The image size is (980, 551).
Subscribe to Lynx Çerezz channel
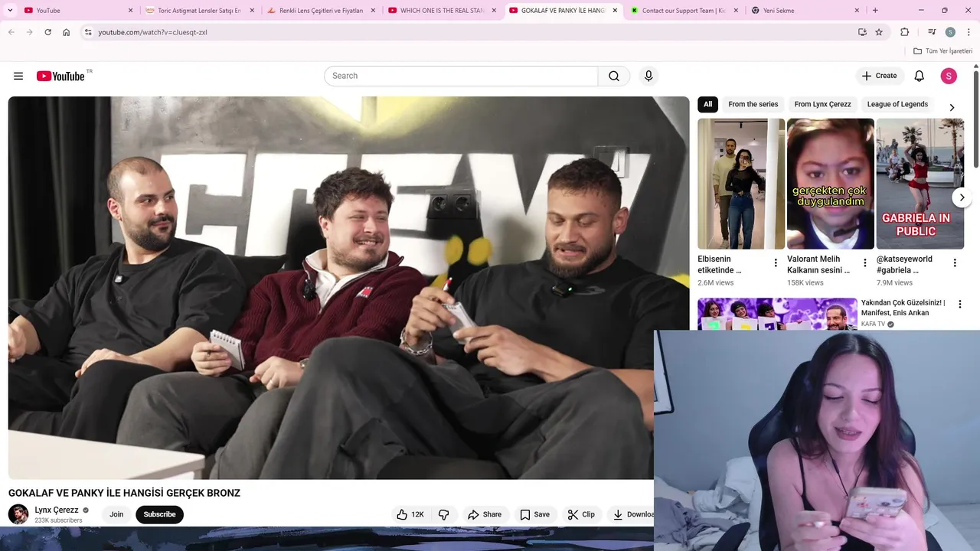[x=159, y=514]
